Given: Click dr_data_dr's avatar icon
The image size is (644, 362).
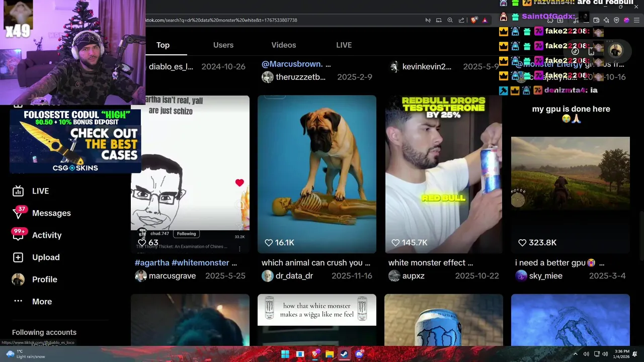Looking at the screenshot, I should pyautogui.click(x=268, y=276).
